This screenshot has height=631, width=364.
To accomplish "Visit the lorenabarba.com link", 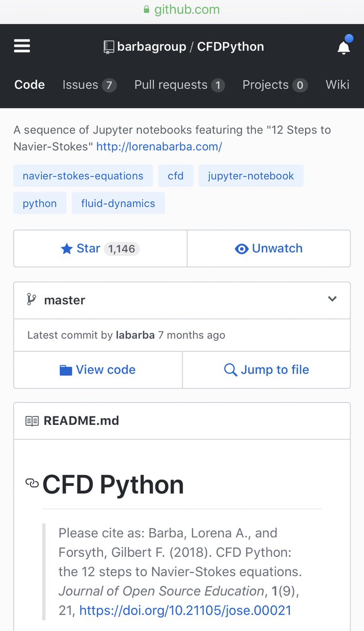I will [x=159, y=147].
